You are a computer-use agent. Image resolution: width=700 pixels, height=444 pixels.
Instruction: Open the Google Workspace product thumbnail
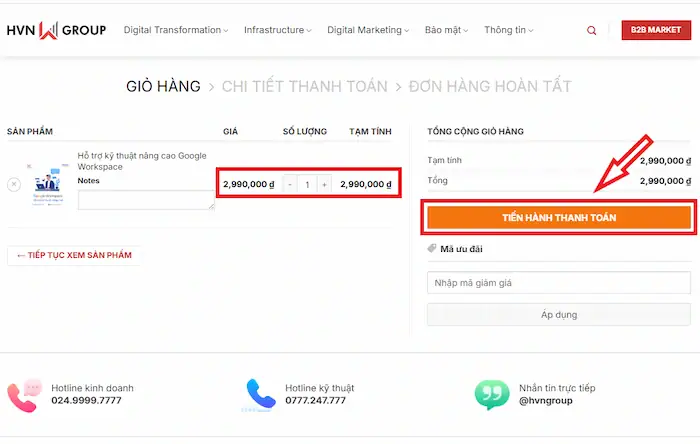(47, 184)
